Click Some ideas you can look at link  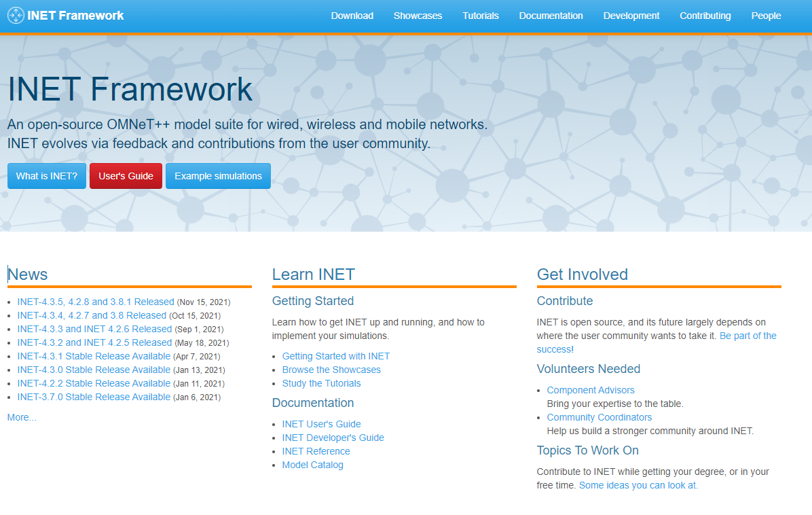[638, 486]
